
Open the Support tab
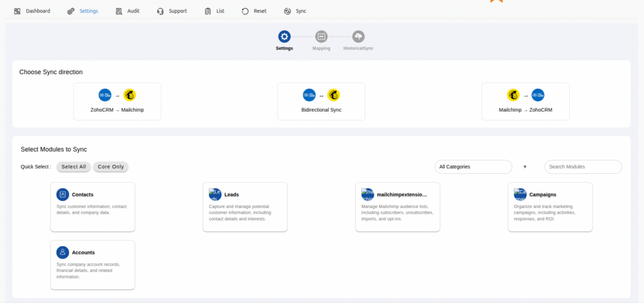pyautogui.click(x=172, y=11)
